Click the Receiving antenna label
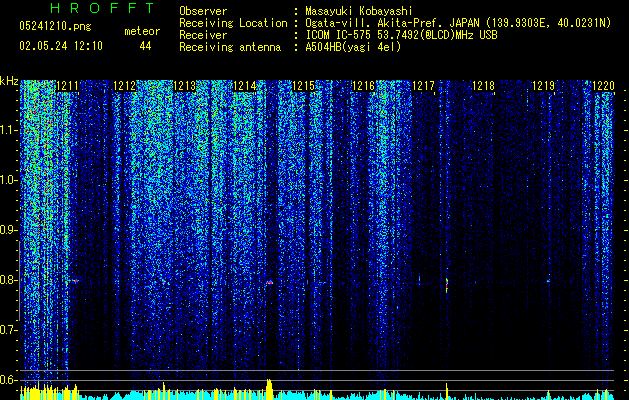 tap(230, 47)
